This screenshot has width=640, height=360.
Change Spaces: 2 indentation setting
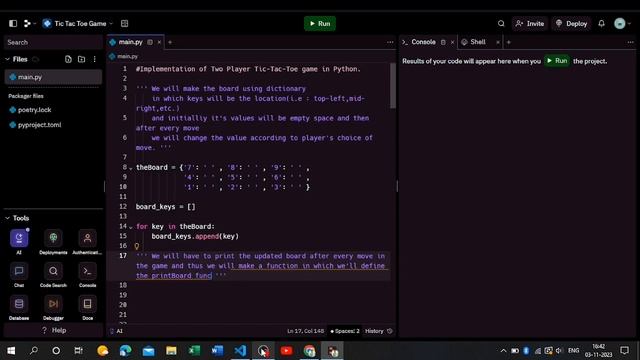pyautogui.click(x=344, y=331)
